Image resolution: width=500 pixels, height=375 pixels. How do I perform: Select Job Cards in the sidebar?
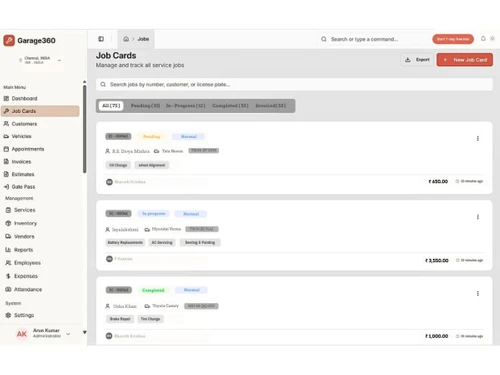click(x=40, y=111)
